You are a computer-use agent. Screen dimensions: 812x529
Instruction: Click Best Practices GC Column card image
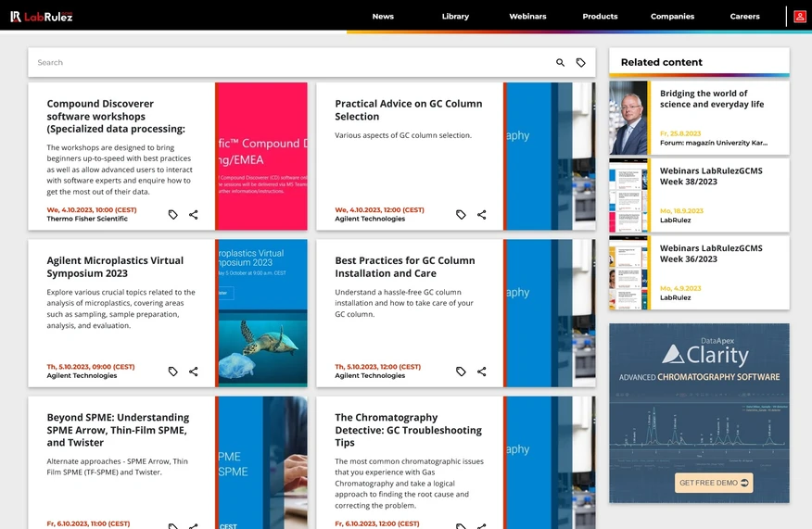click(549, 313)
